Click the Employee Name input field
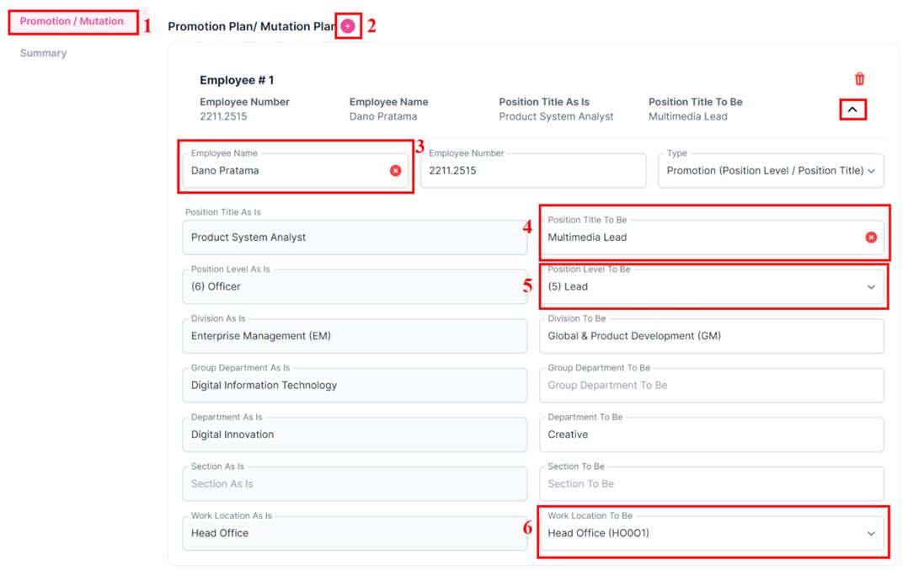Viewport: 924px width, 576px height. pyautogui.click(x=286, y=171)
